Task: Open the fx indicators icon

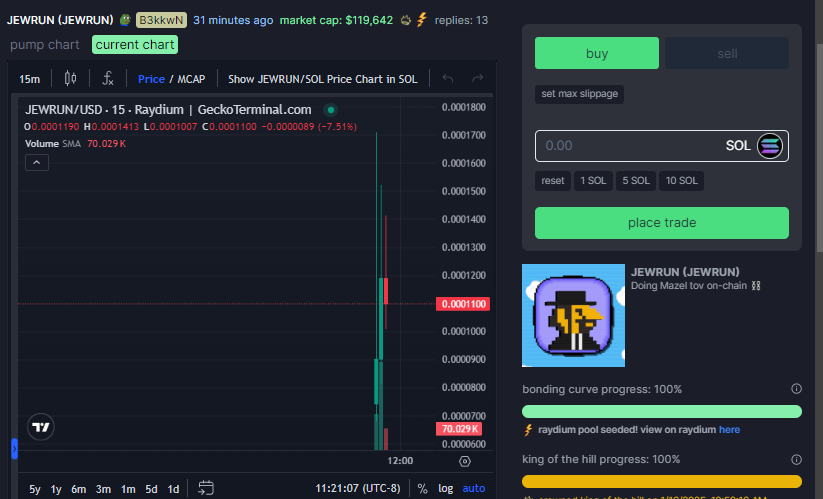Action: pos(108,79)
